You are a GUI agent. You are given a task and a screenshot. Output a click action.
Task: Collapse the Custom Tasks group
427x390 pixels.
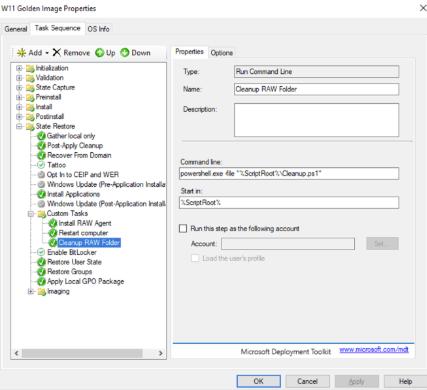(x=31, y=214)
